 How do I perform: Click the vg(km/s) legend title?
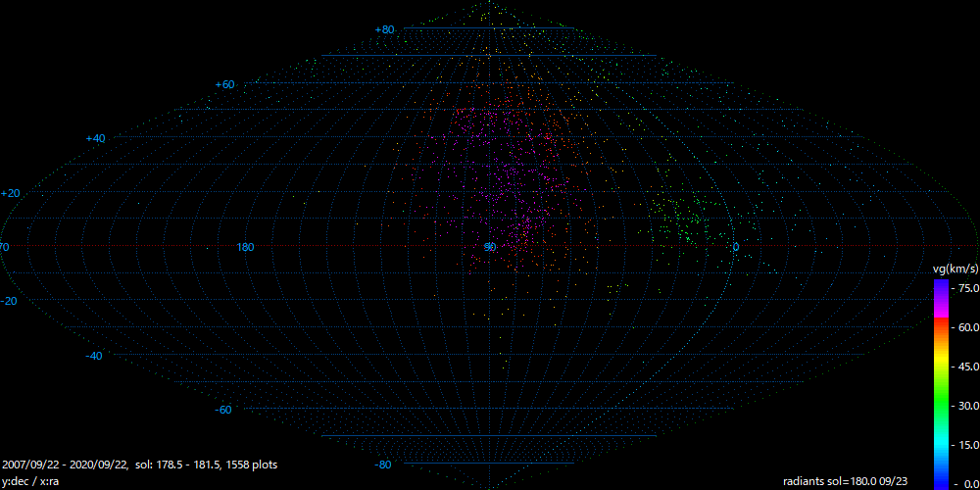click(954, 269)
